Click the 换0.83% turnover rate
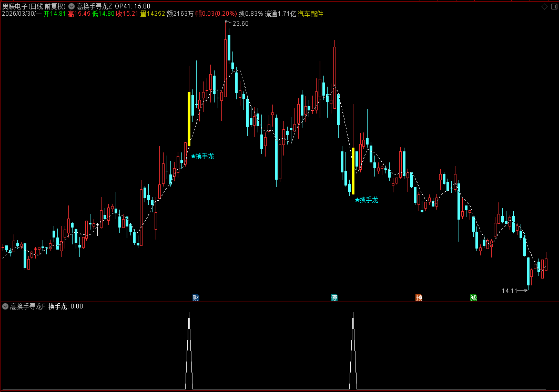This screenshot has height=392, width=559. [x=251, y=14]
